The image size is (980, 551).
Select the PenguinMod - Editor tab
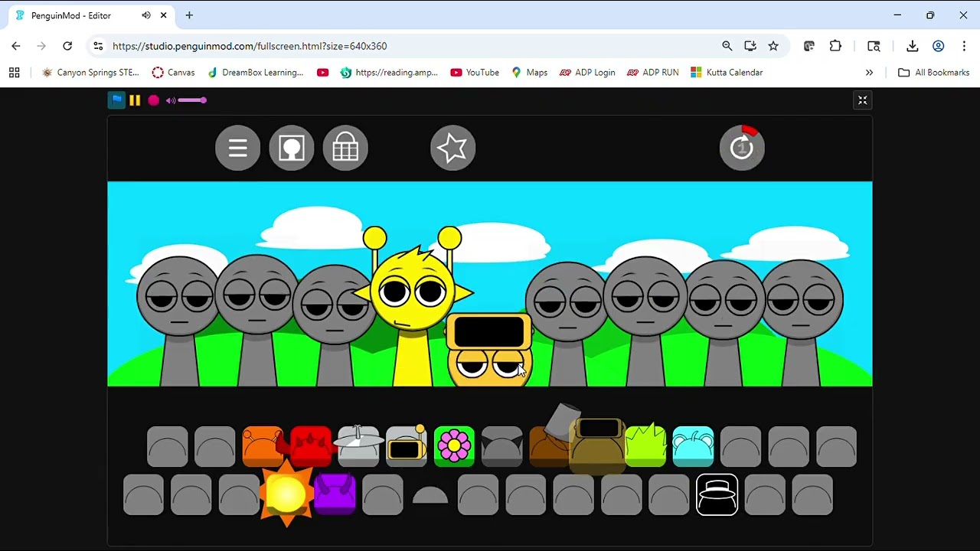click(x=90, y=15)
